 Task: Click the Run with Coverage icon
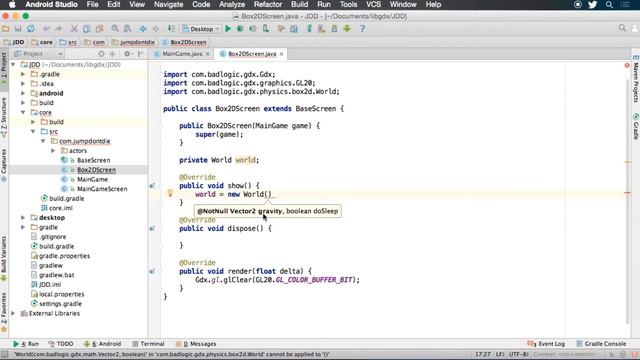point(253,29)
